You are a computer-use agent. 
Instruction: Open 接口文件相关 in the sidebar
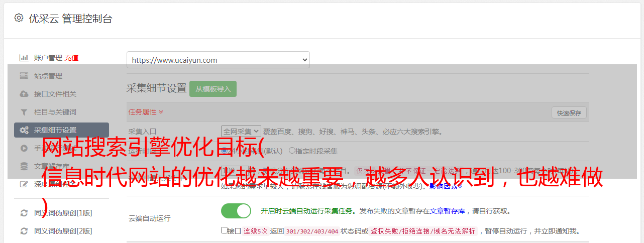(x=55, y=94)
